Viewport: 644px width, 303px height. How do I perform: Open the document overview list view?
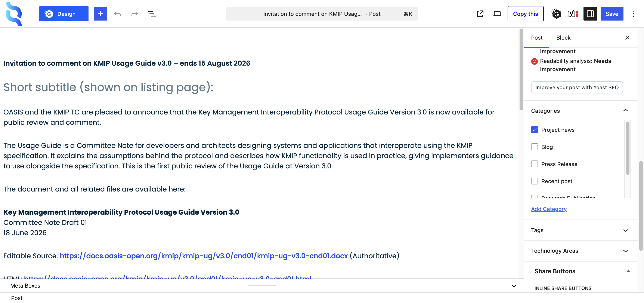(152, 14)
